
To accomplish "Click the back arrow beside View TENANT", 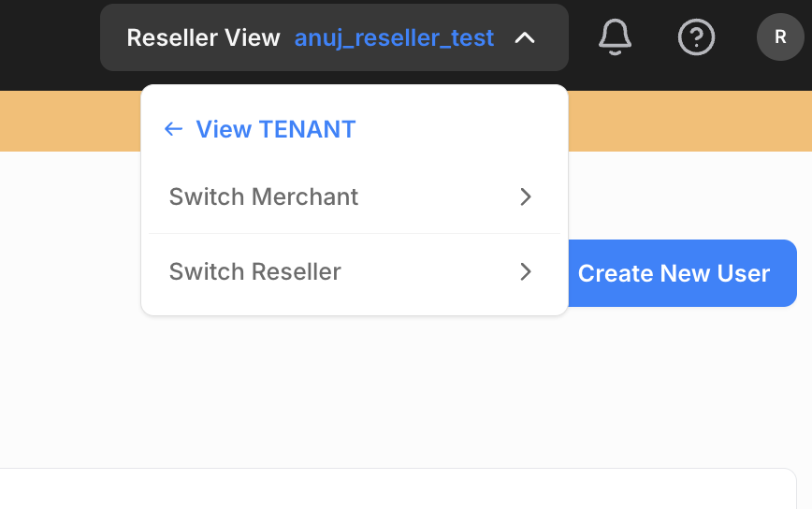I will point(172,129).
